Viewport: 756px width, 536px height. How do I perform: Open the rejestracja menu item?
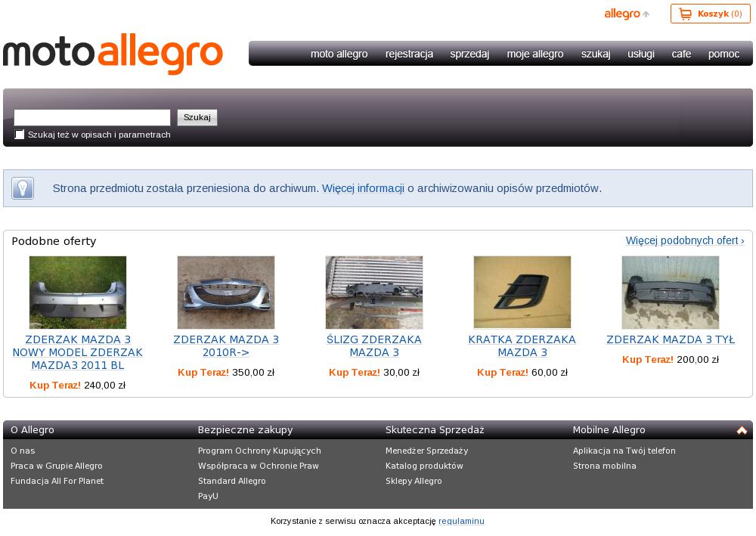[409, 54]
